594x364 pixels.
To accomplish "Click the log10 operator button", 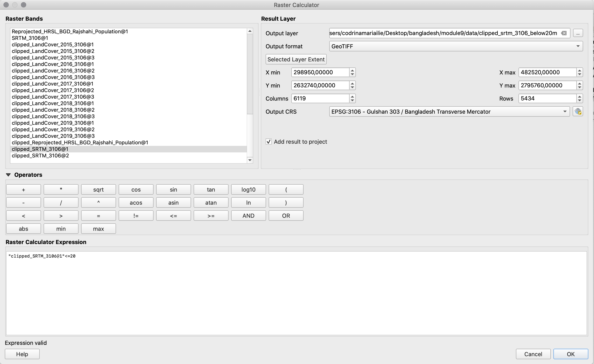I will (248, 189).
